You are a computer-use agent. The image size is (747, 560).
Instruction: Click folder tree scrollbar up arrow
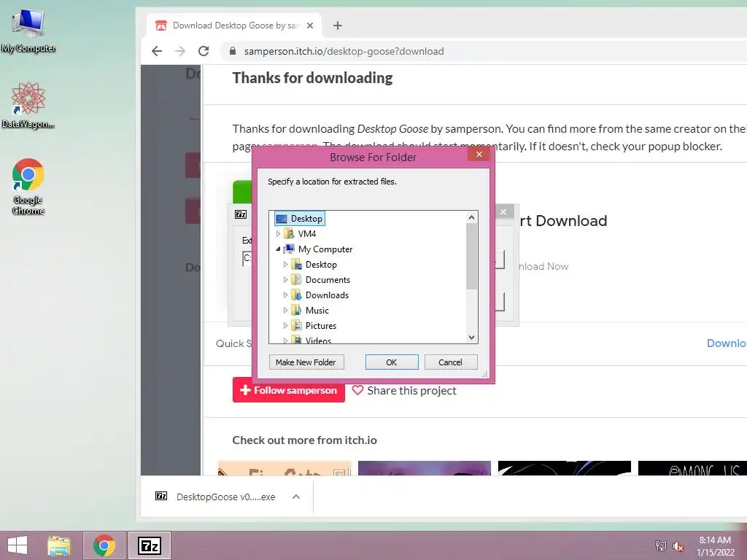[x=471, y=217]
